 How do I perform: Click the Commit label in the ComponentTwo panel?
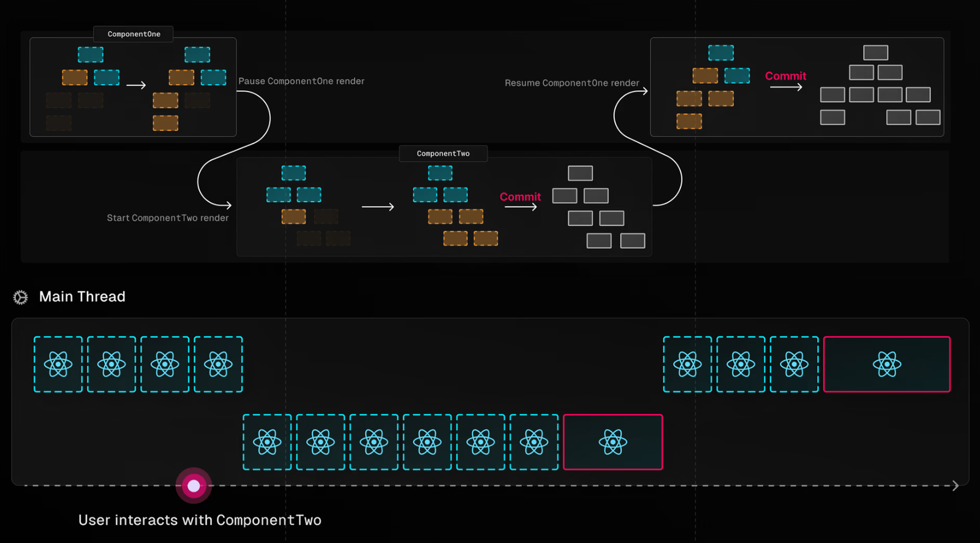pos(521,197)
